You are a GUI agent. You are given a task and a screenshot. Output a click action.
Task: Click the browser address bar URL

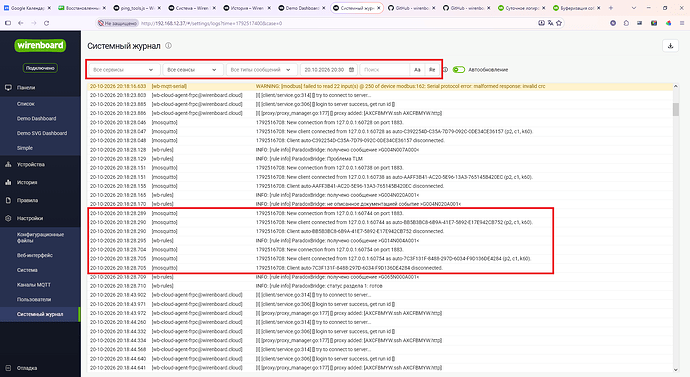pyautogui.click(x=212, y=23)
